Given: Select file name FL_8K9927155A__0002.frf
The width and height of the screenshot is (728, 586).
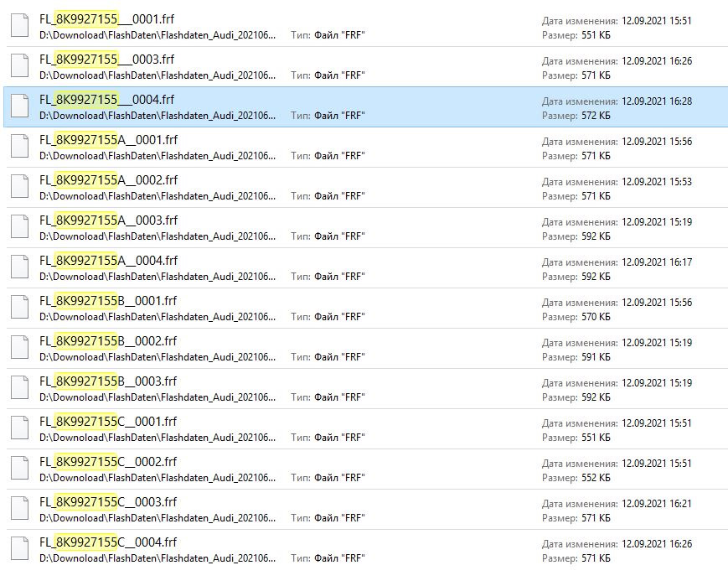Looking at the screenshot, I should tap(109, 180).
